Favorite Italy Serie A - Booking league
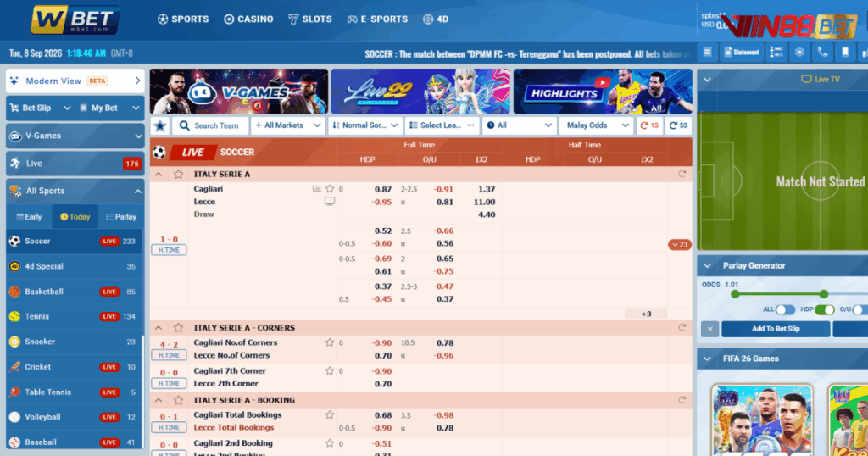This screenshot has height=456, width=868. (178, 400)
